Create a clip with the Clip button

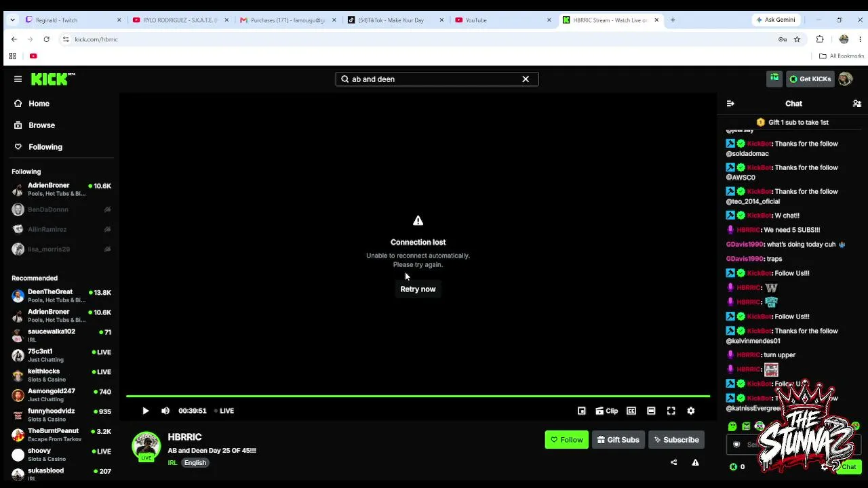(606, 411)
